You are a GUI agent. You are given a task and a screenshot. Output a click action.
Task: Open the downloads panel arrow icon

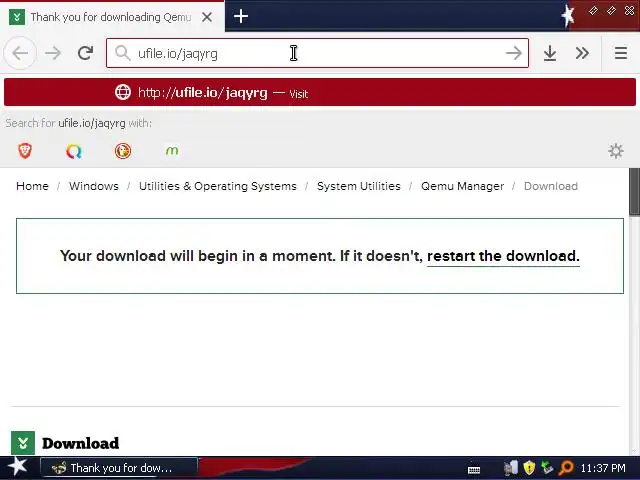point(550,53)
